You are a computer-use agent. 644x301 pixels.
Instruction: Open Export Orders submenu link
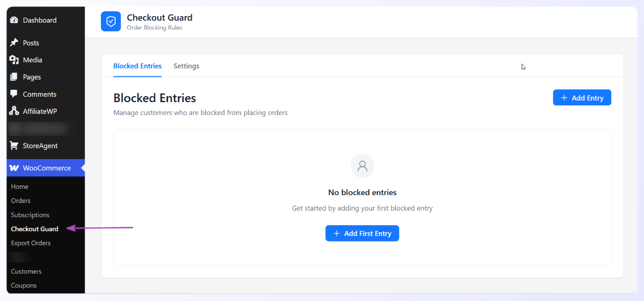pyautogui.click(x=31, y=243)
